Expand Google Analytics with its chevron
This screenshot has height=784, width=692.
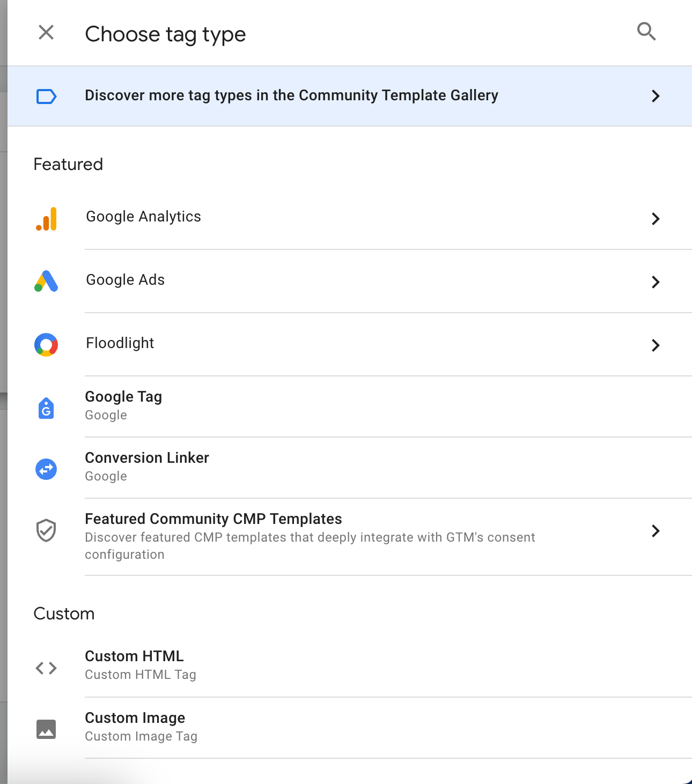click(x=656, y=219)
